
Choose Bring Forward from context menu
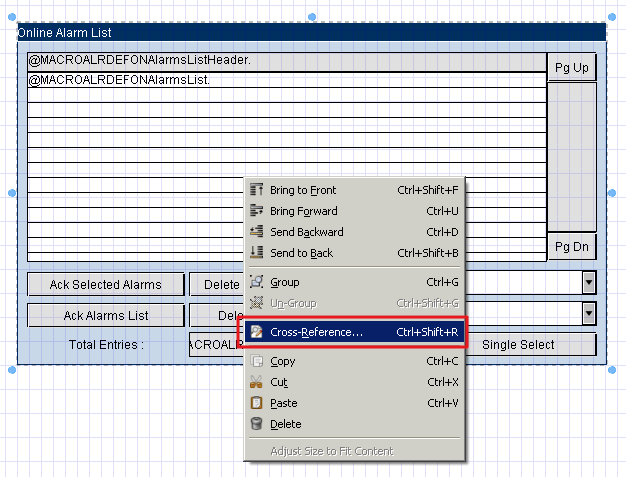point(354,211)
